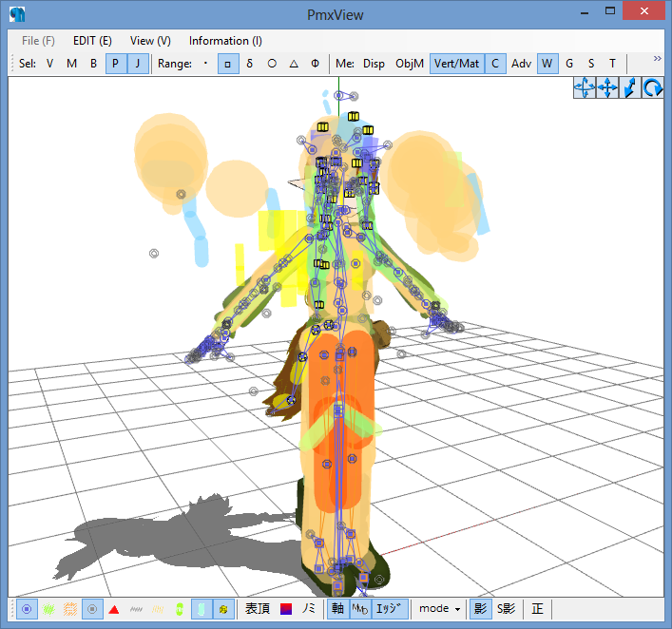The width and height of the screenshot is (672, 629).
Task: Click the rotate view circular arrow icon
Action: pyautogui.click(x=653, y=87)
